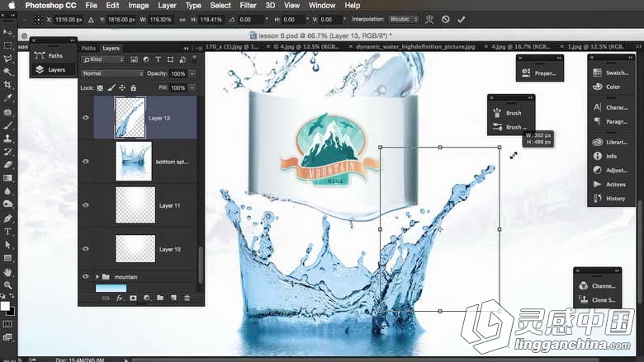Hide the bottom splash layer
Screen dimensions: 644x362
86,162
